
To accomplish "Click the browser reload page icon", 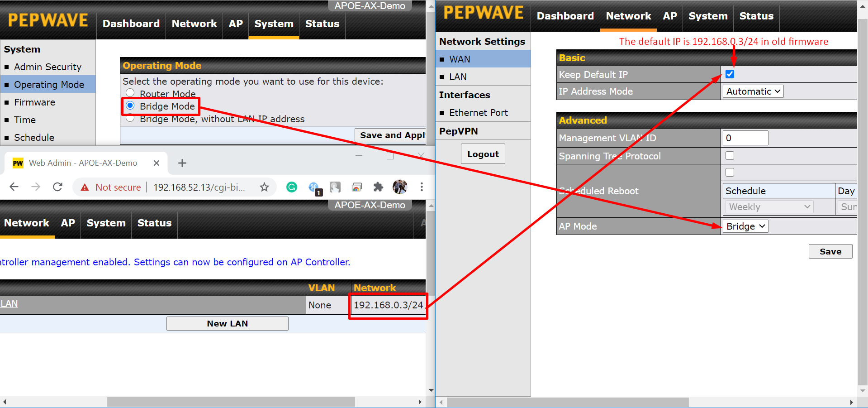I will pos(57,187).
